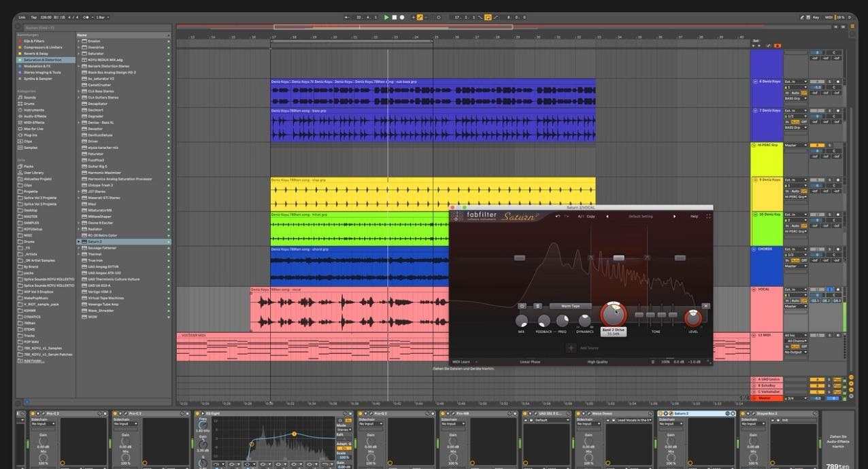Expand the Overdrive device in browser list

pos(79,48)
